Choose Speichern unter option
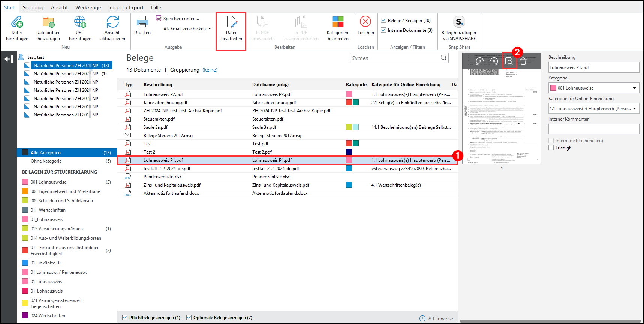Viewport: 644px width, 324px height. point(178,19)
